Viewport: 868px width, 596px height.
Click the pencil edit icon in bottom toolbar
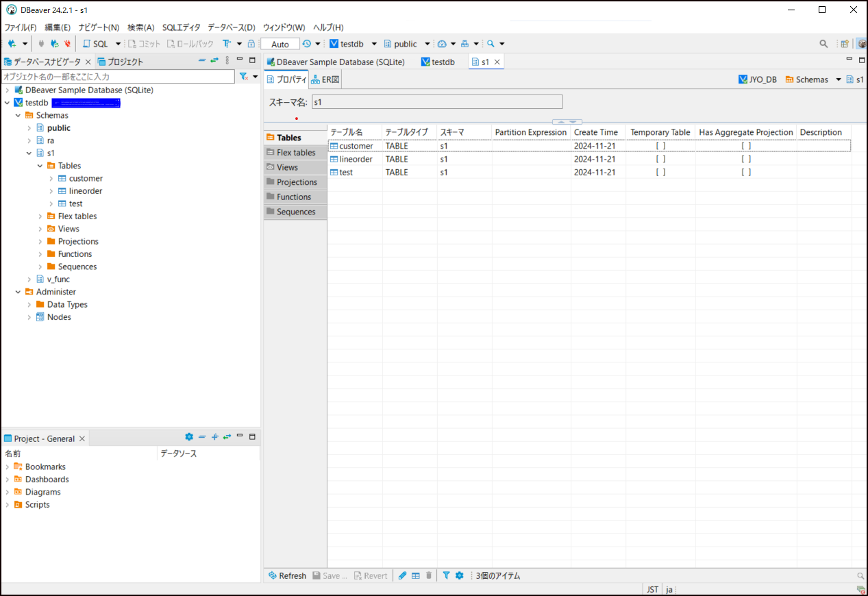coord(403,575)
